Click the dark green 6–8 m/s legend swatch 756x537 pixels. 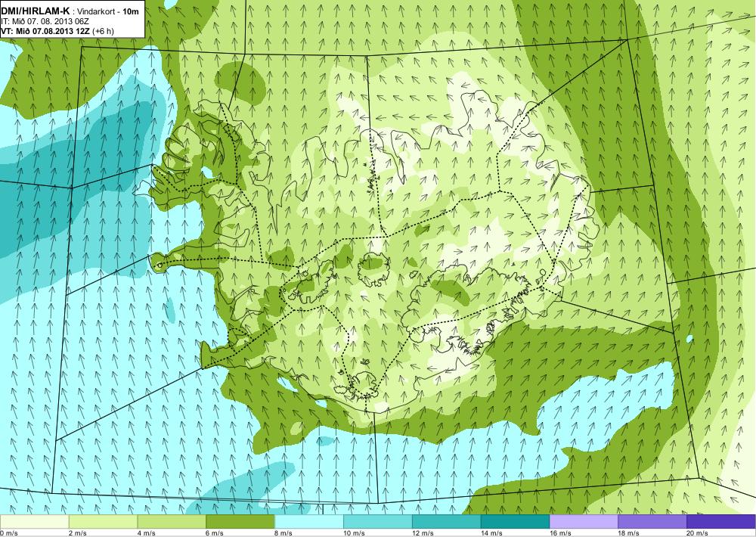pyautogui.click(x=240, y=522)
